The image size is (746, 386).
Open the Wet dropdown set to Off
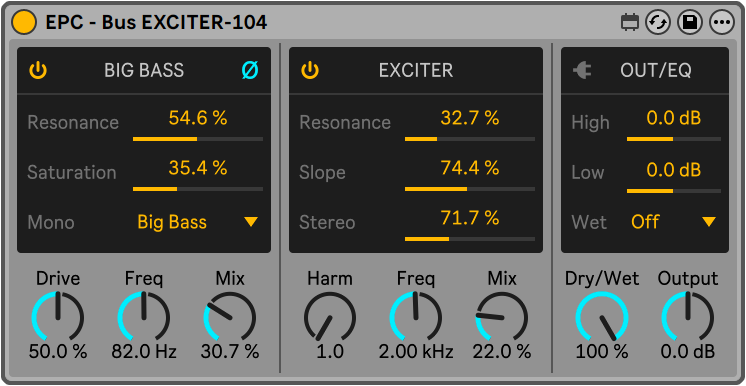(674, 222)
